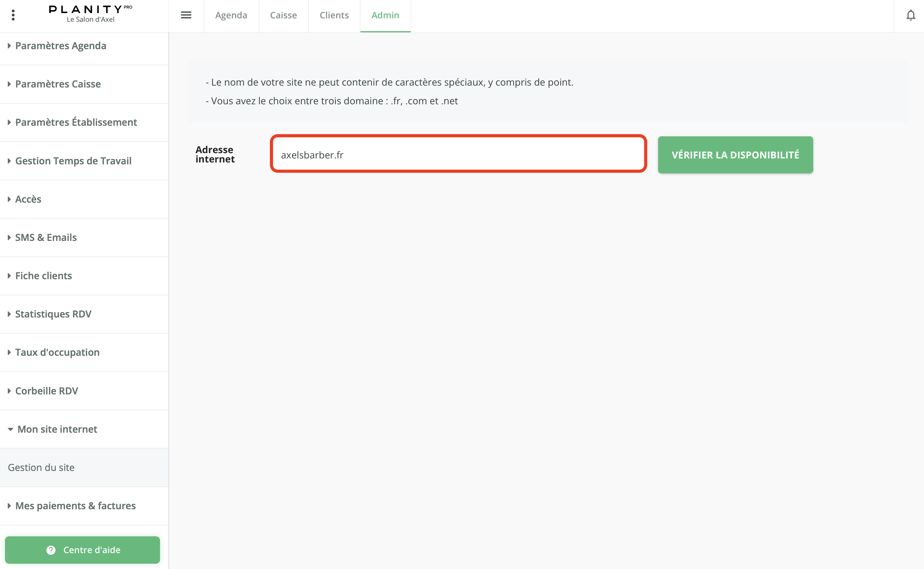Expand the SMS & Emails section
Screen dimensions: 924x569
click(x=45, y=237)
